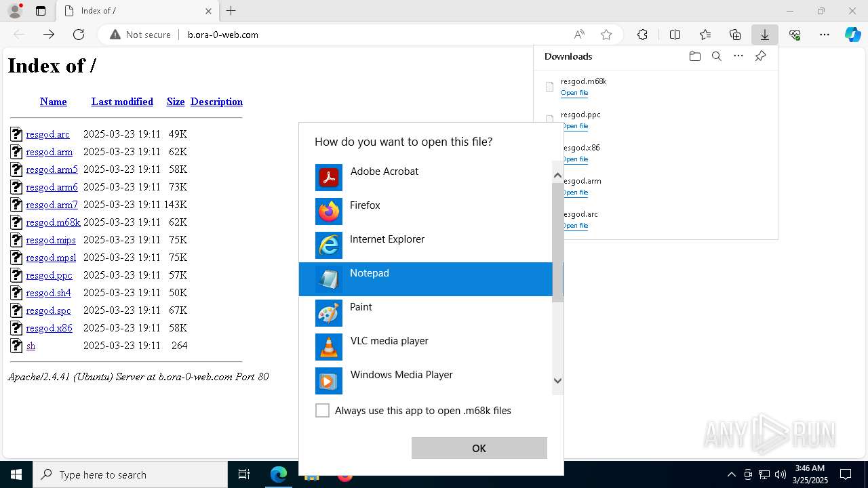Click the taskbar search box
Image resolution: width=868 pixels, height=488 pixels.
pyautogui.click(x=130, y=474)
